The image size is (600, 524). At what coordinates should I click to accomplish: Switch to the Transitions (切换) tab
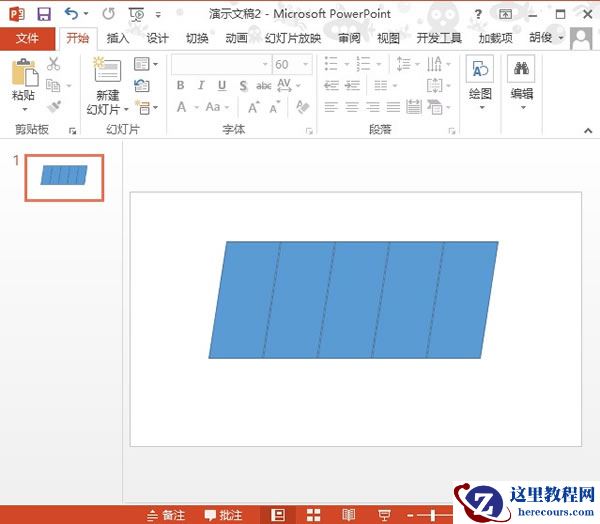tap(197, 38)
